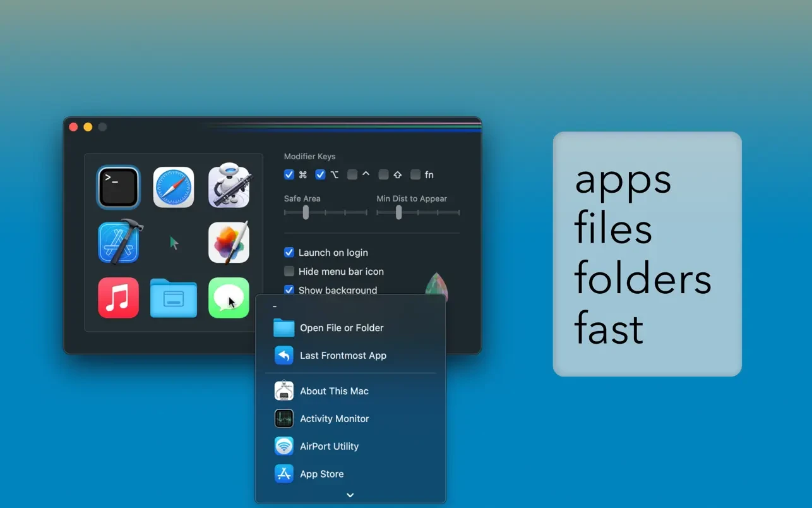
Task: Select Last Frontmost App from the menu
Action: click(x=343, y=356)
